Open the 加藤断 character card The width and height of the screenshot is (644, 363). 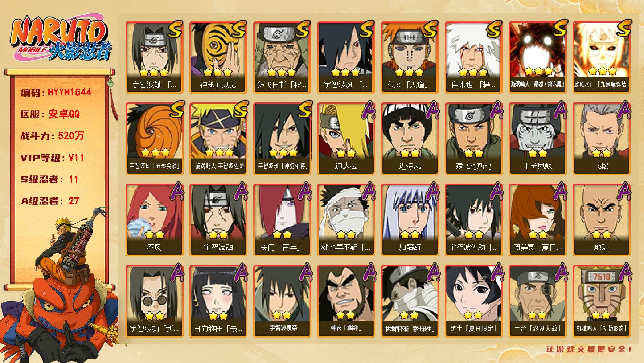coord(410,220)
